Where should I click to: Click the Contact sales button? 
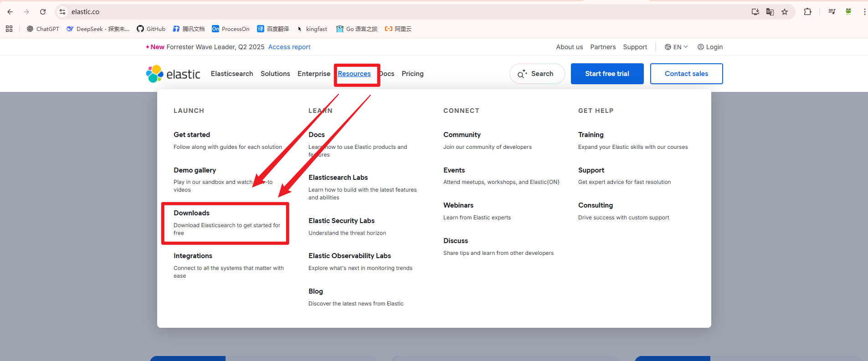(687, 74)
